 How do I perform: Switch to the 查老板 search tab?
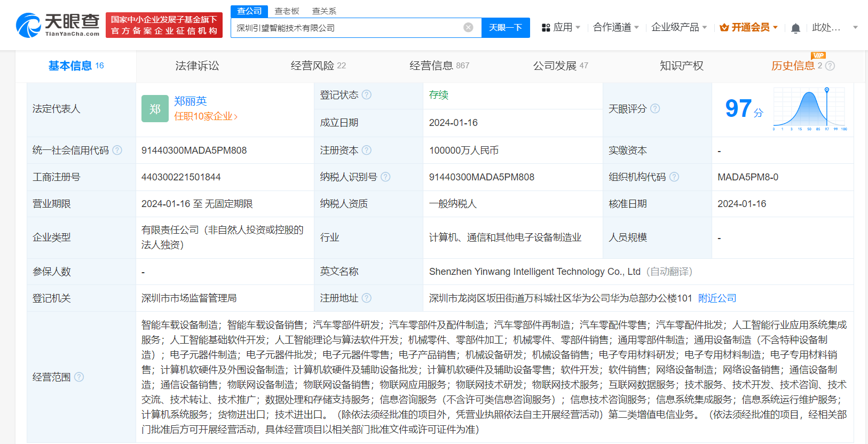(287, 11)
